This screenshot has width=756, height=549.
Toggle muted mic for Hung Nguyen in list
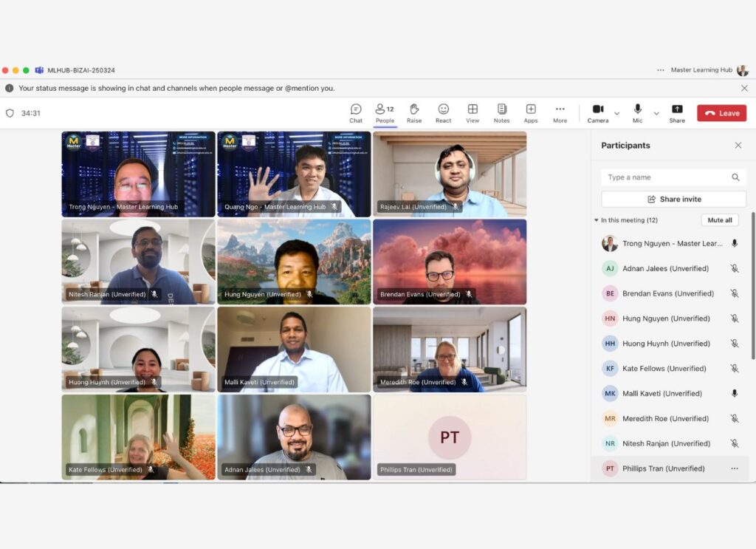coord(735,318)
